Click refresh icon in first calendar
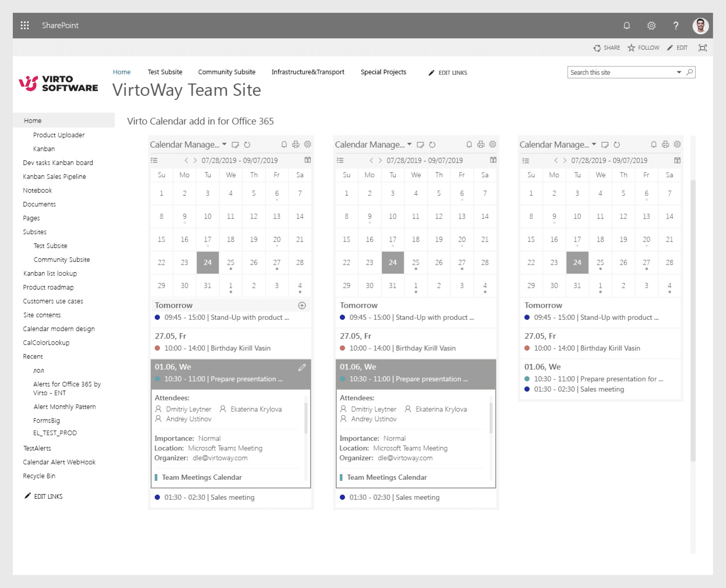The width and height of the screenshot is (726, 588). point(247,145)
